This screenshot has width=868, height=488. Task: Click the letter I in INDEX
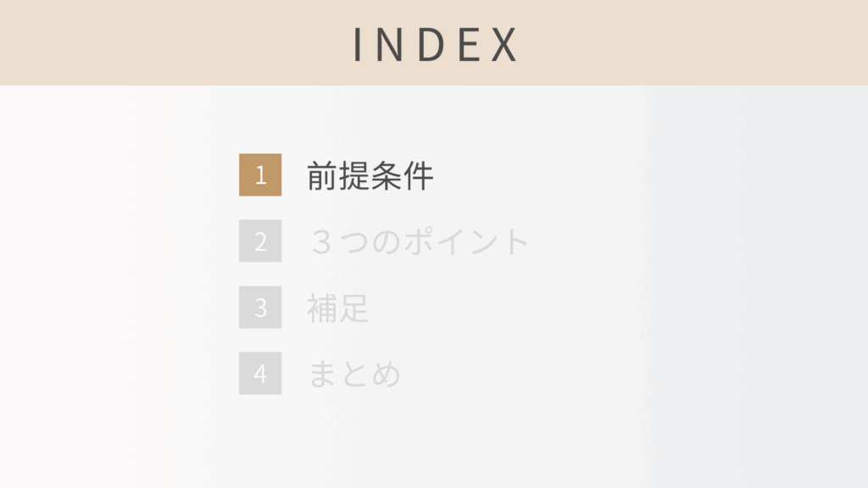[x=359, y=44]
